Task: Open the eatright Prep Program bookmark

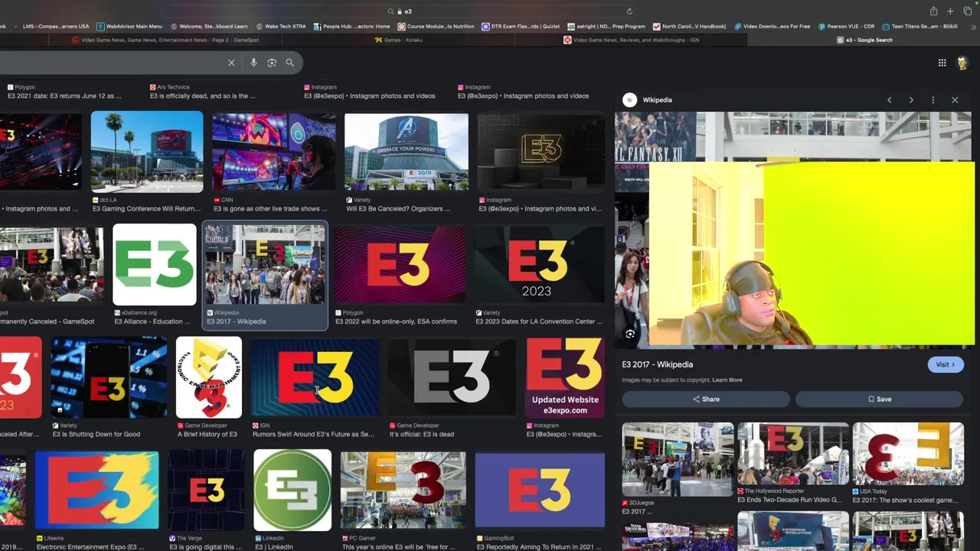Action: [x=606, y=26]
